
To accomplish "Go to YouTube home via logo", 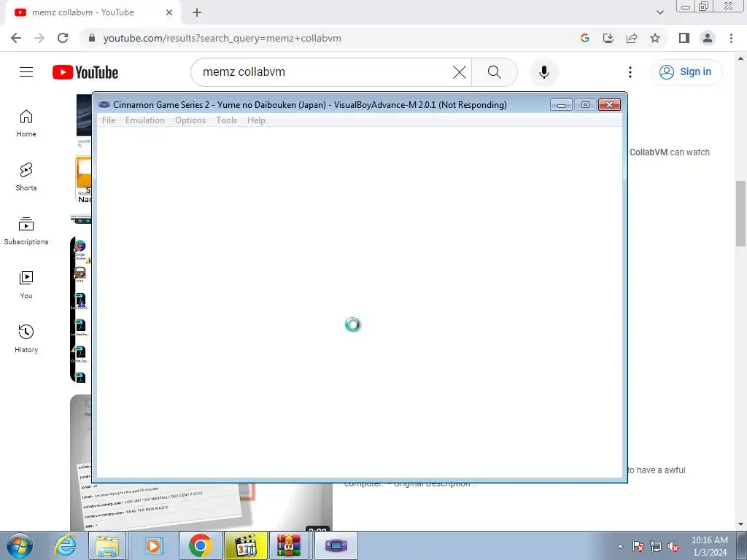I will (85, 72).
